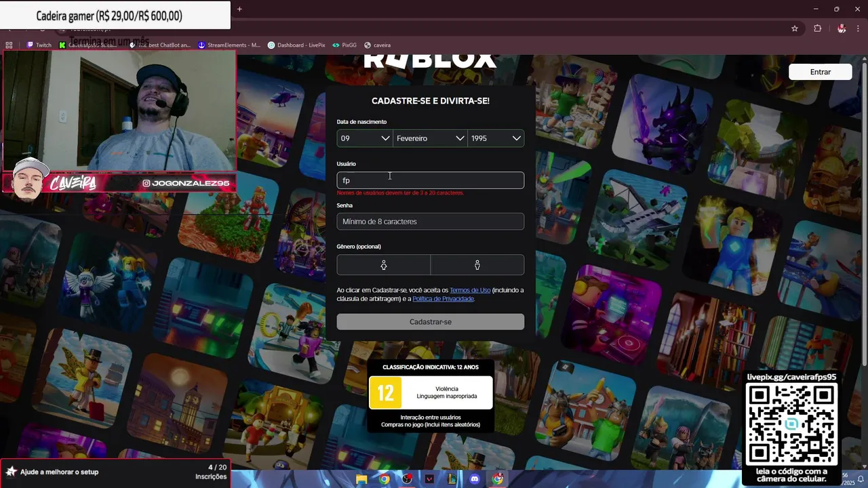This screenshot has width=868, height=488.
Task: Open File Explorer from the taskbar
Action: coord(362,479)
